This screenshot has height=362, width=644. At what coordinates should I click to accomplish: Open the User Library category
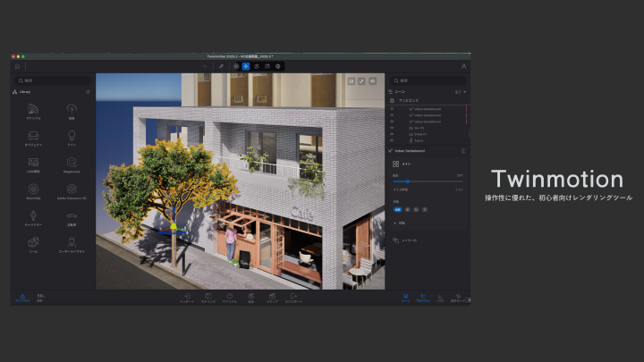click(x=72, y=245)
